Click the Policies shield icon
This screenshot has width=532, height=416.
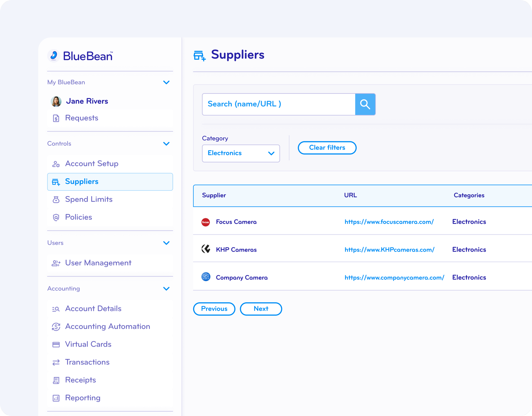coord(56,217)
